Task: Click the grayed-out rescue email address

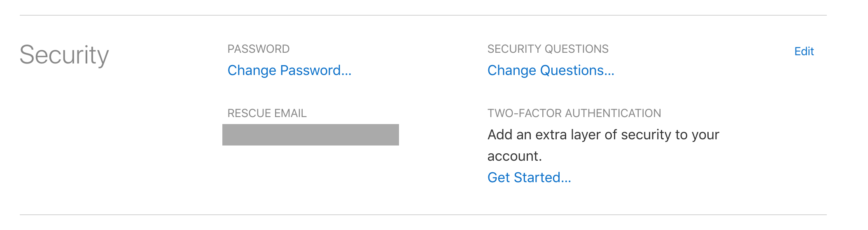Action: [310, 135]
